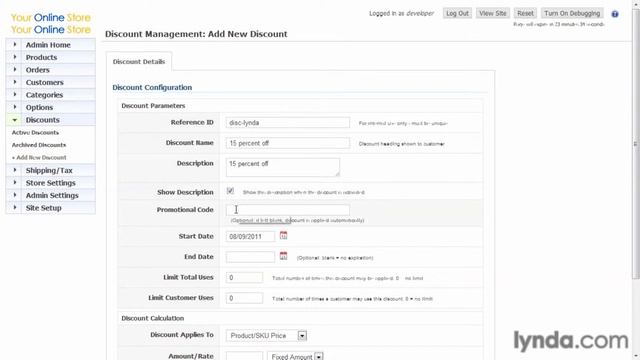Screen dimensions: 640x360
Task: Click the End Date input field
Action: [x=250, y=257]
